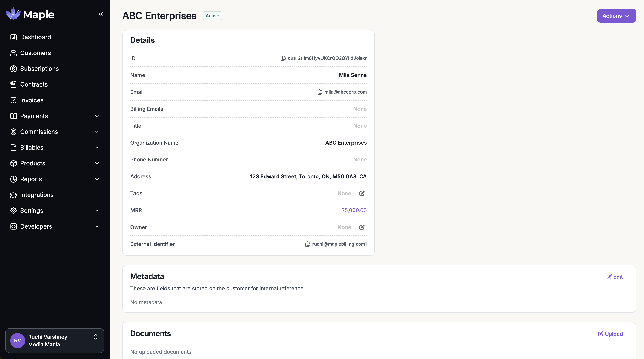Go to Customers section

click(x=35, y=53)
